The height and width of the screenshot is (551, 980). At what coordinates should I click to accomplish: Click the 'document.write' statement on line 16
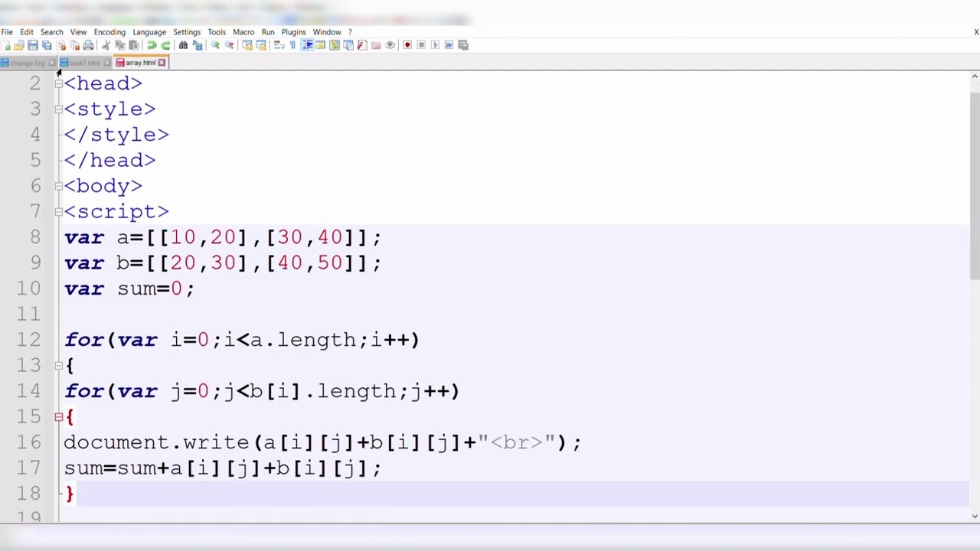pos(322,442)
